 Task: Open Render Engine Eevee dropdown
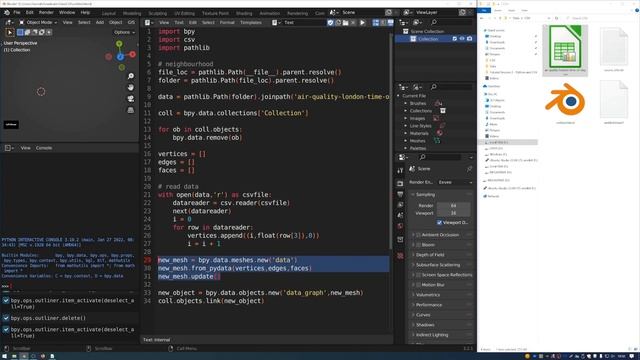tap(455, 182)
